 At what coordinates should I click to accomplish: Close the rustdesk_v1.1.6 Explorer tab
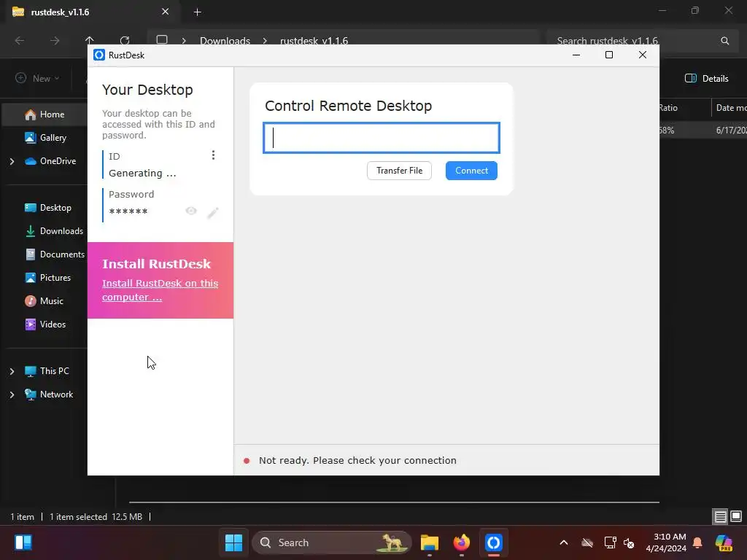click(166, 12)
